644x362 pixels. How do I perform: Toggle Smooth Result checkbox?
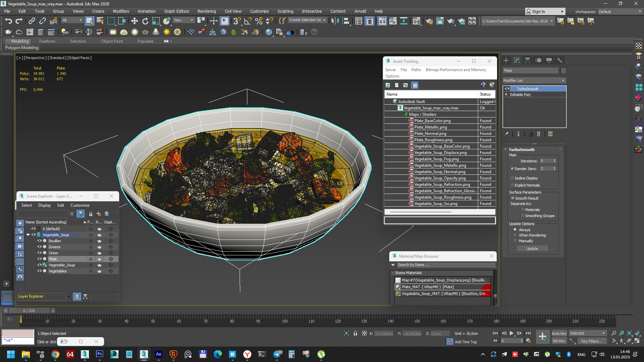click(513, 198)
